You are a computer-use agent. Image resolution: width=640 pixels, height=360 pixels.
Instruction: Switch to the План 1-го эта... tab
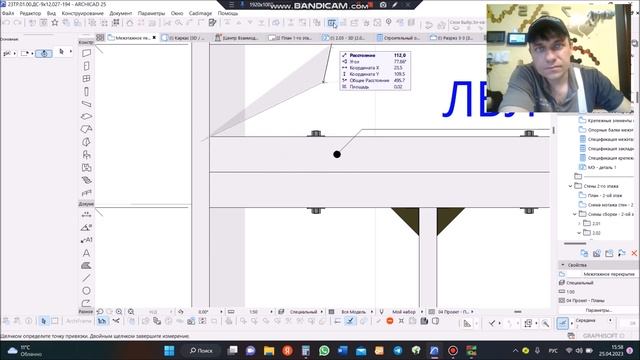coord(291,38)
